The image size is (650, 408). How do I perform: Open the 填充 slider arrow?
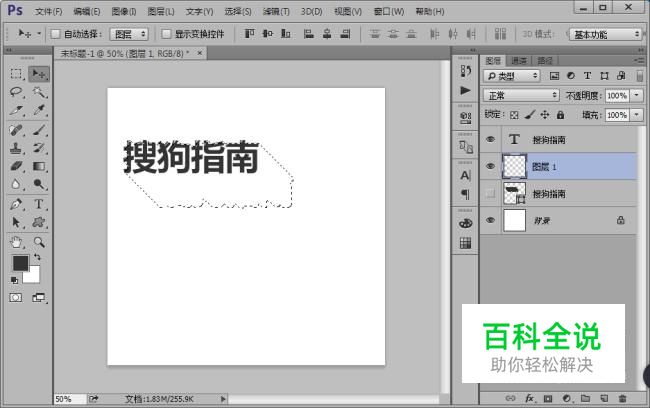tap(636, 115)
